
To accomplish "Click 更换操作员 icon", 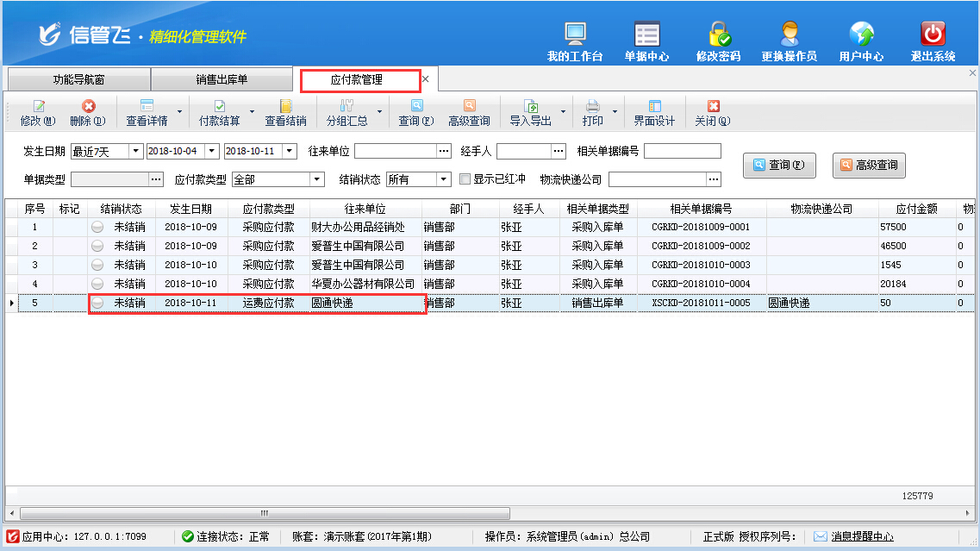I will click(789, 35).
